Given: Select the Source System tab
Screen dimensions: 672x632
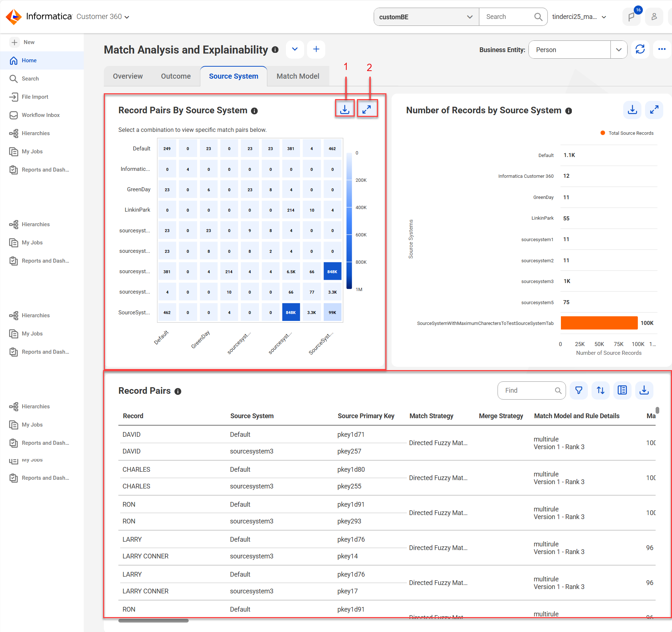Looking at the screenshot, I should (x=233, y=76).
